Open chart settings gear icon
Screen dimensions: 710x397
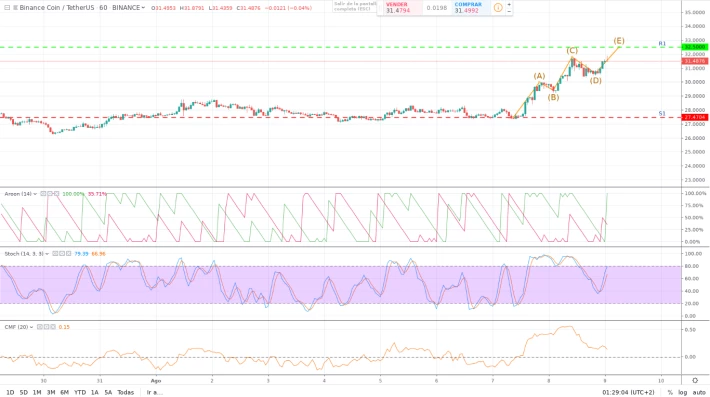pyautogui.click(x=695, y=380)
